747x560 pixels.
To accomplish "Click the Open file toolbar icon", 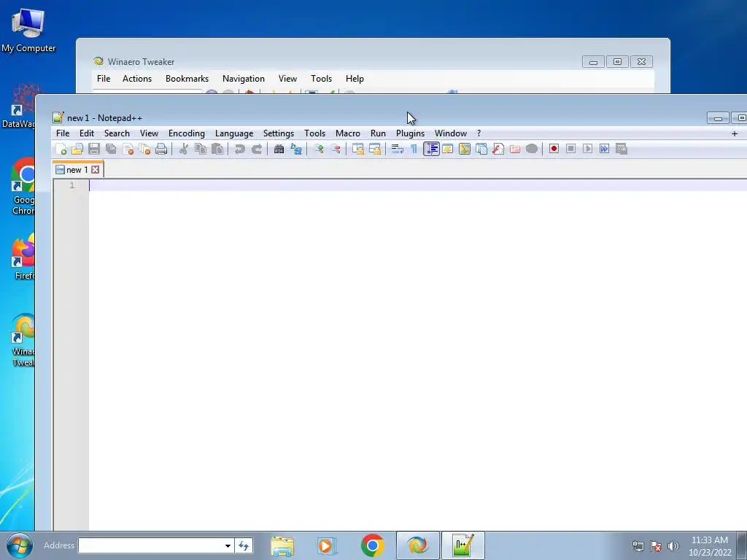I will 77,149.
